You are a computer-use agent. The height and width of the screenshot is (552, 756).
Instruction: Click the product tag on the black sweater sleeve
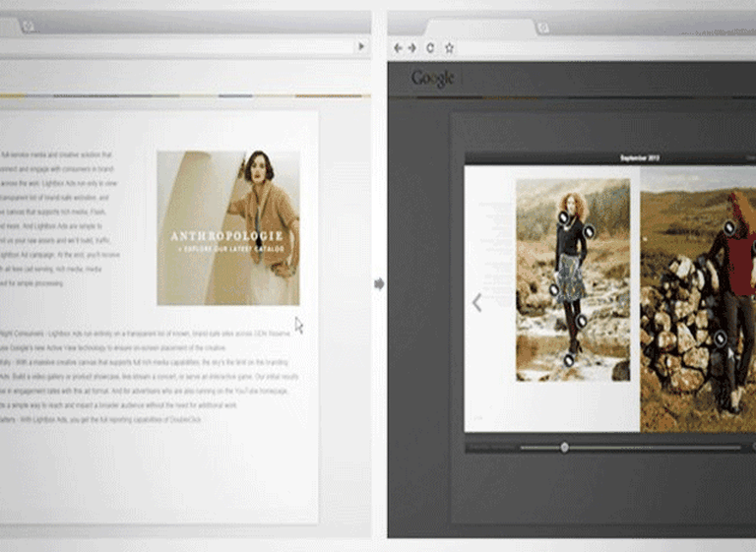coord(589,232)
